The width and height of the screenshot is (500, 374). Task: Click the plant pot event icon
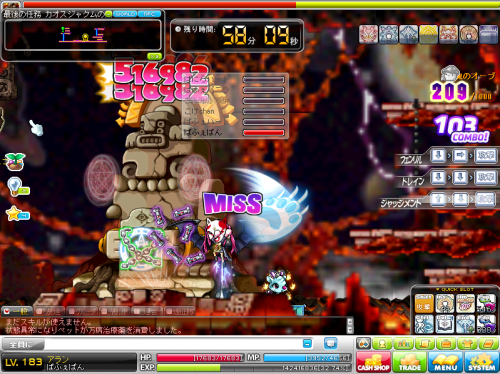(14, 161)
